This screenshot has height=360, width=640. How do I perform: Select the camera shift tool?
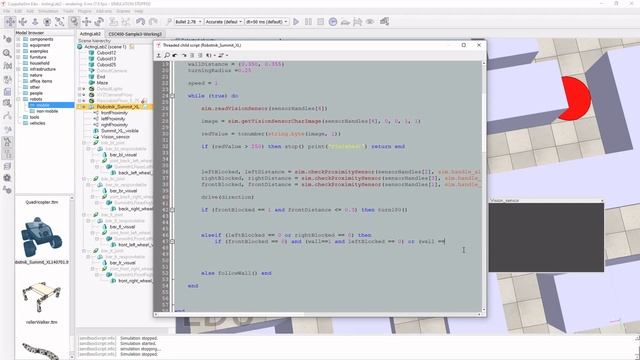[x=35, y=22]
